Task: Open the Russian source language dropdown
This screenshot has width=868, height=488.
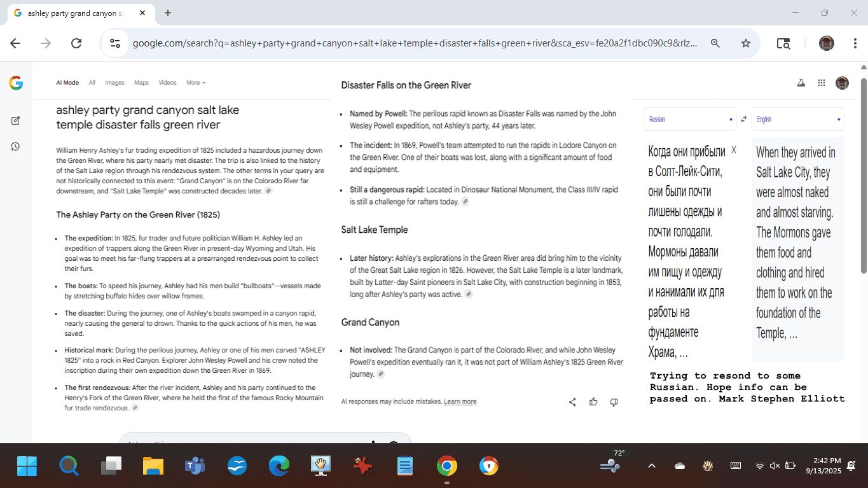Action: click(x=690, y=119)
